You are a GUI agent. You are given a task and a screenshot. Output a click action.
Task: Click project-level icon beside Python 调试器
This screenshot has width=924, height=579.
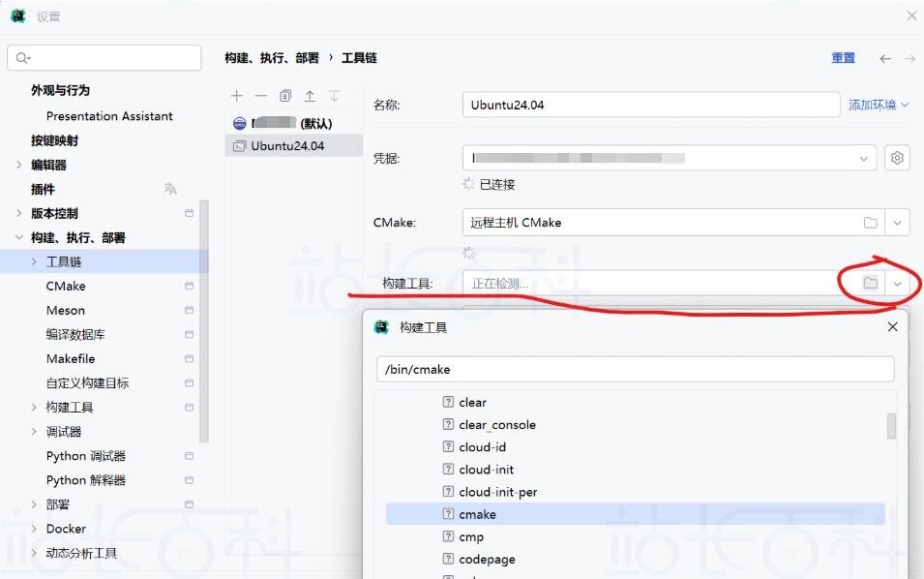click(x=190, y=456)
